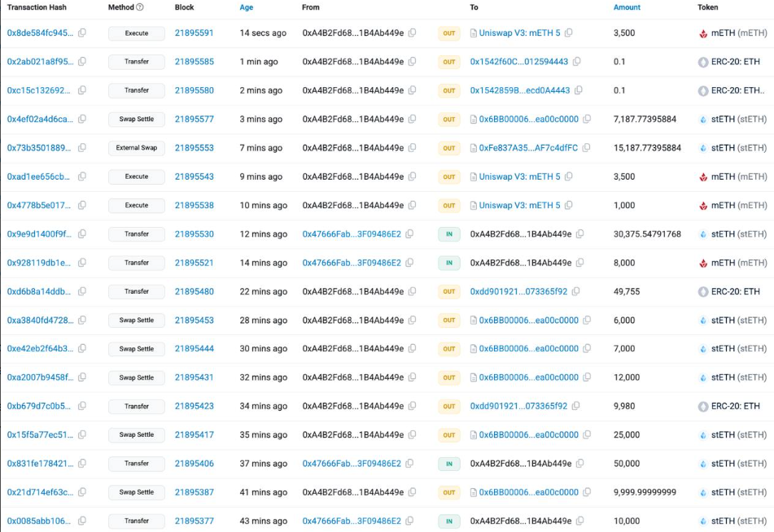Copy To address in block 21895387 row

click(587, 491)
